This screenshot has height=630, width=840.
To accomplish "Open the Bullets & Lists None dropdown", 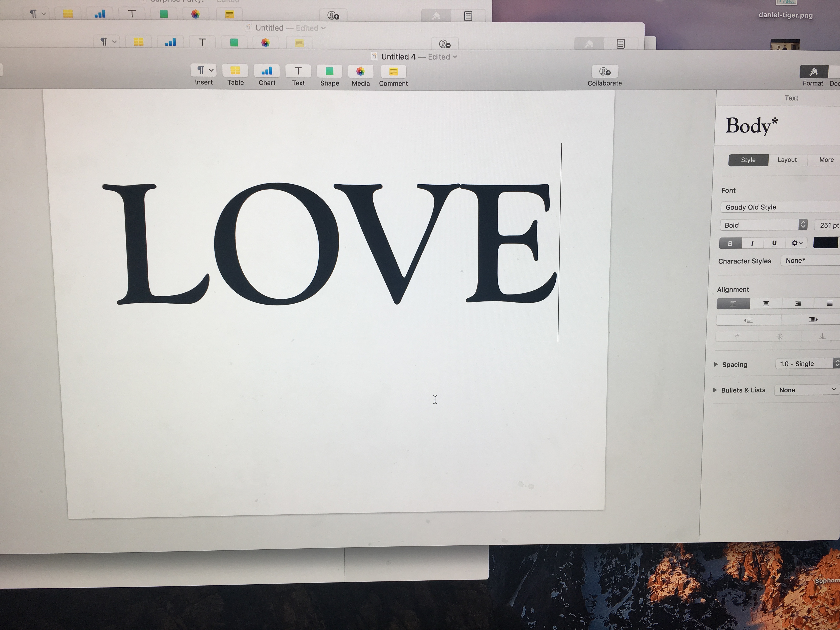I will (x=807, y=390).
